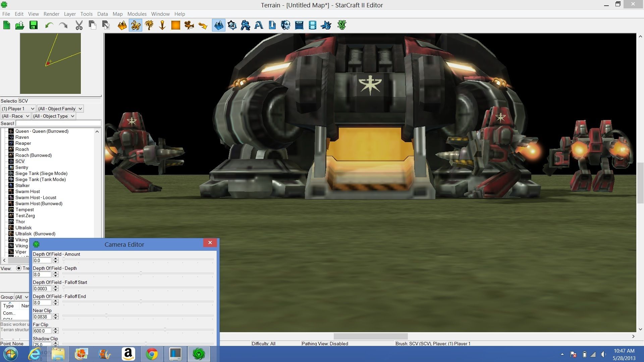Open Google Chrome from the taskbar
Image resolution: width=644 pixels, height=362 pixels.
(152, 354)
